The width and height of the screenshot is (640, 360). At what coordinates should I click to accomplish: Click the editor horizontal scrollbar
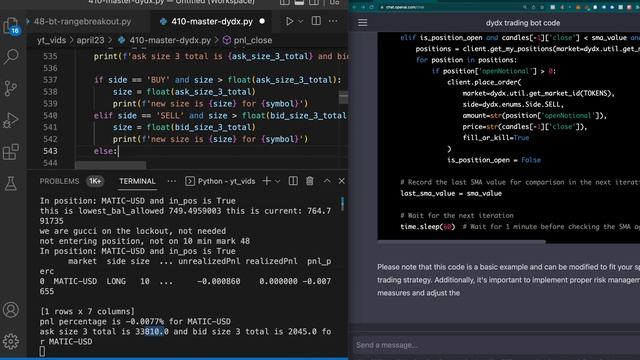(110, 165)
